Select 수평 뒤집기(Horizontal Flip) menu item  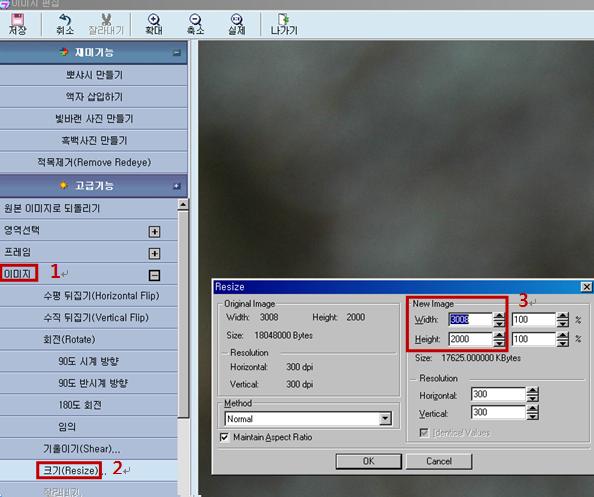[101, 296]
